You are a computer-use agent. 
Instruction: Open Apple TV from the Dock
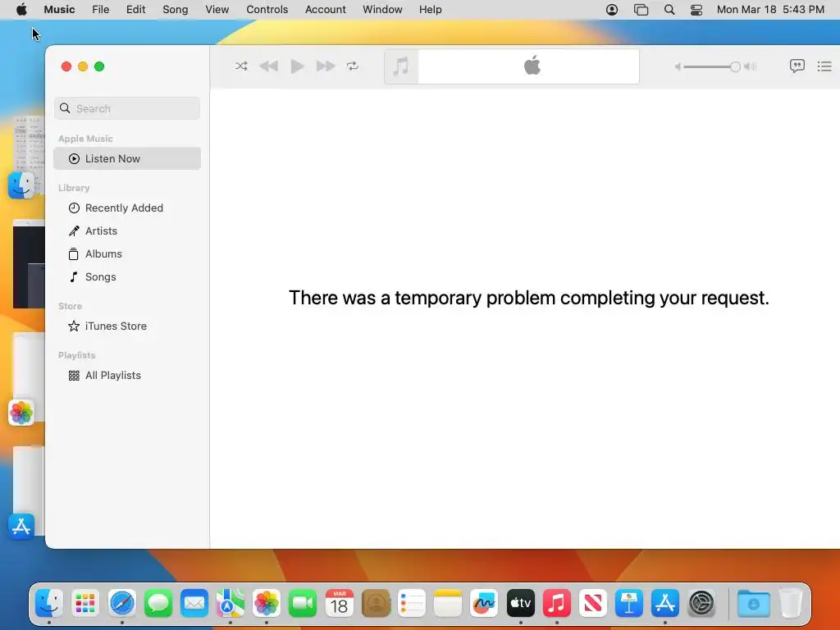pos(521,603)
